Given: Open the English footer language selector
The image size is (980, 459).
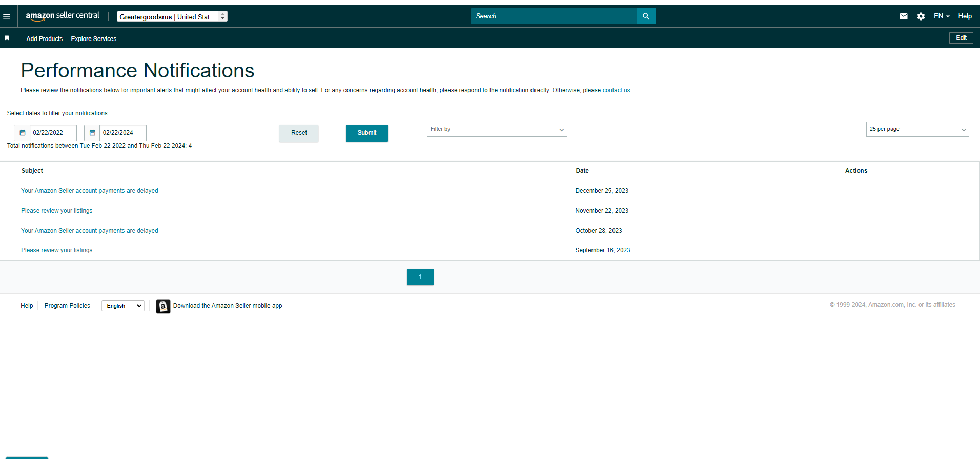Looking at the screenshot, I should [123, 306].
